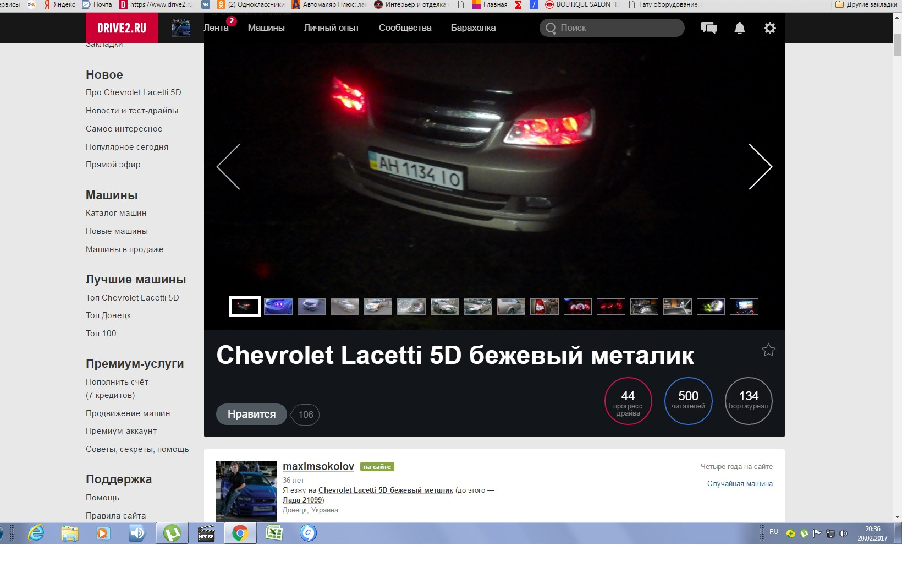The height and width of the screenshot is (578, 924).
Task: Open the 500 читателей circle
Action: click(x=688, y=401)
